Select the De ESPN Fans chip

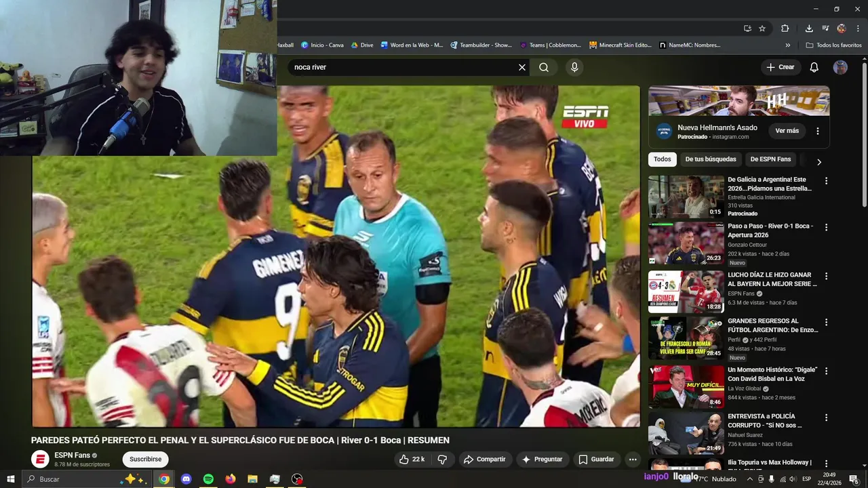(770, 159)
